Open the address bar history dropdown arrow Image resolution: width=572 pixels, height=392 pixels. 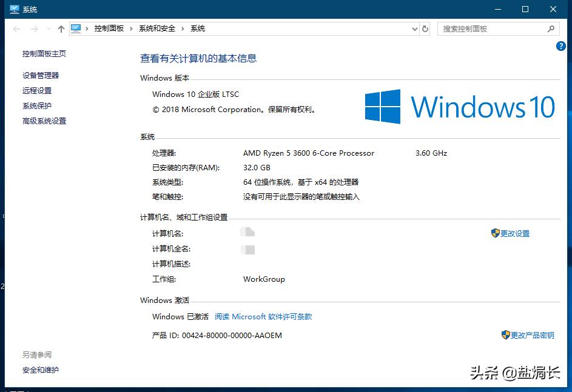pyautogui.click(x=414, y=28)
